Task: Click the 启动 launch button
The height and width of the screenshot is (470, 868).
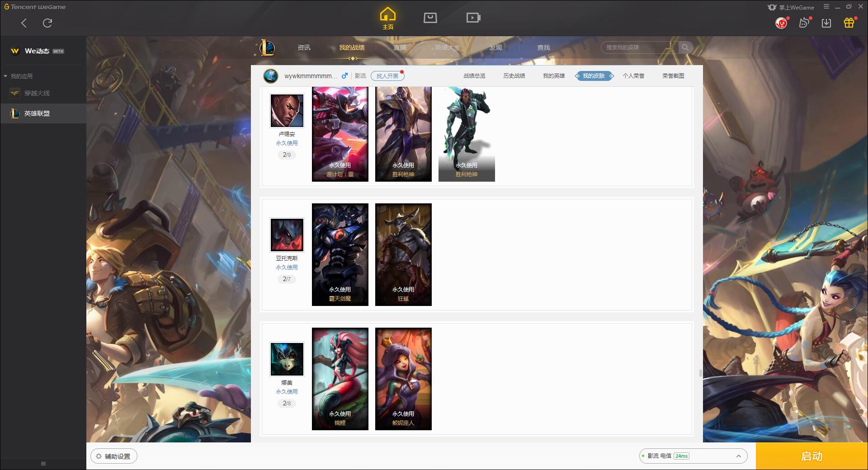Action: (x=811, y=456)
